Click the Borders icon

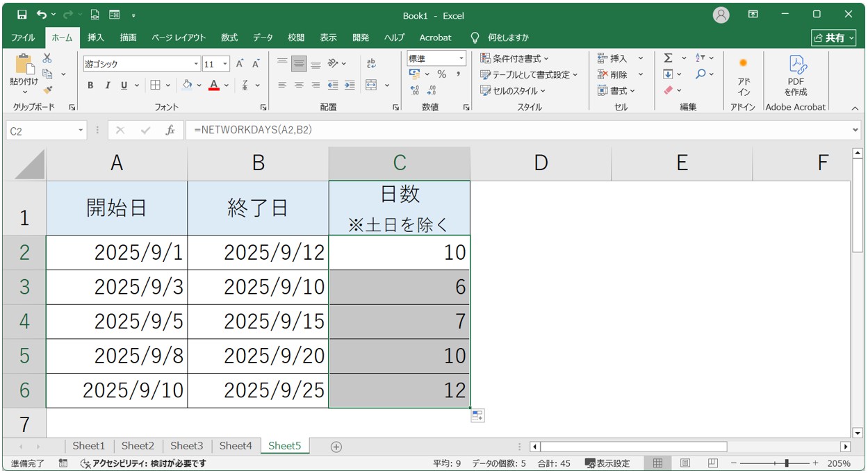(155, 85)
